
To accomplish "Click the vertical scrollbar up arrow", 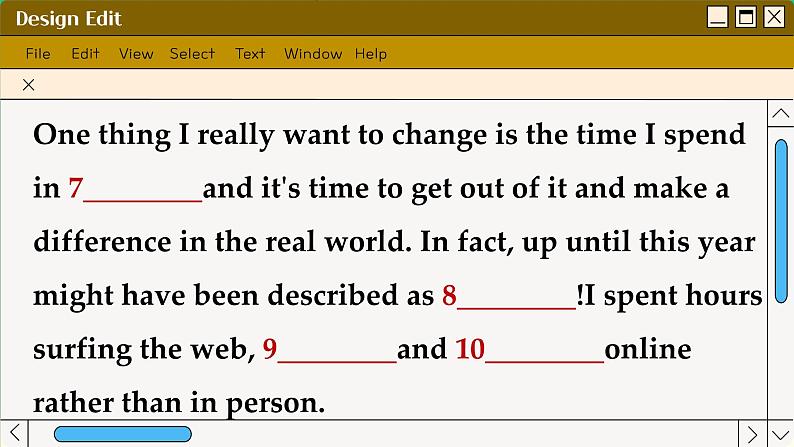I will (x=780, y=115).
